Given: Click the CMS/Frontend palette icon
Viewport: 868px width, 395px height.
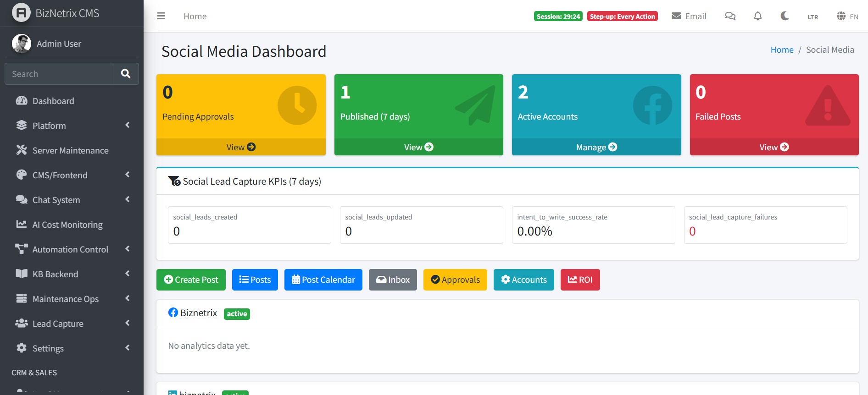Looking at the screenshot, I should (22, 175).
